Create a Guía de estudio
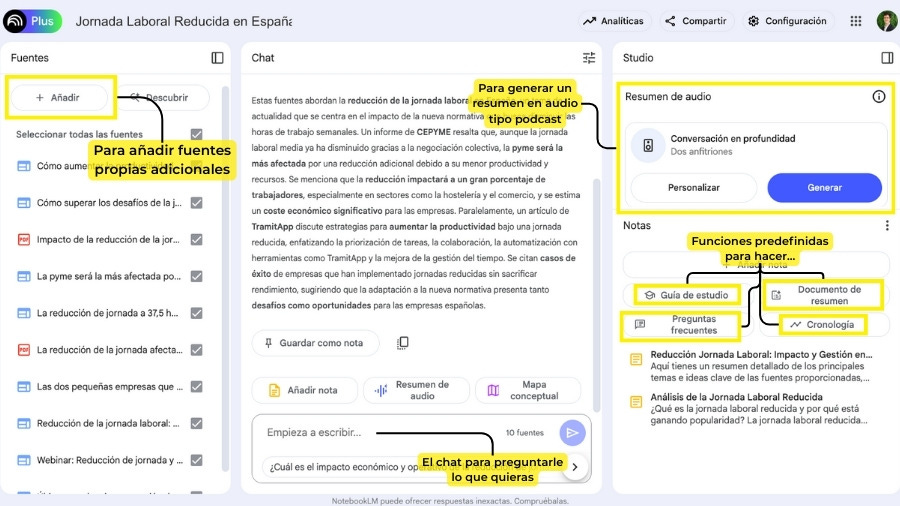Viewport: 900px width, 506px height. tap(687, 295)
